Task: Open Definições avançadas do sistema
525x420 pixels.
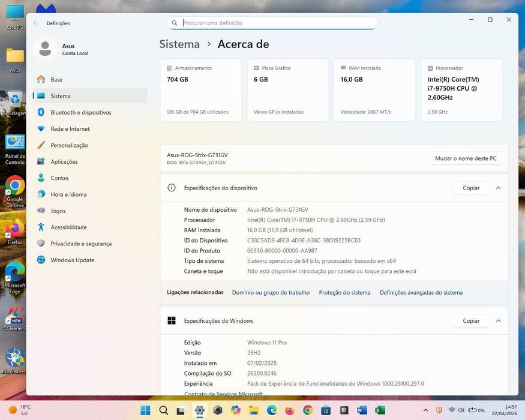Action: pyautogui.click(x=421, y=292)
